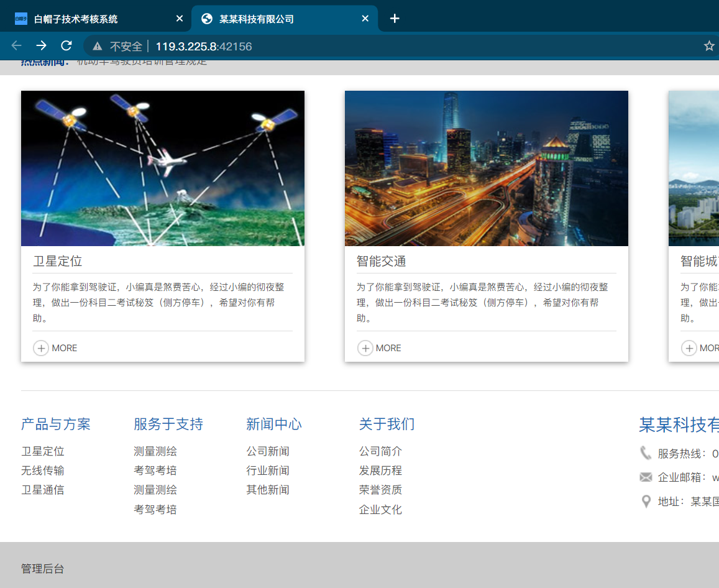This screenshot has height=588, width=719.
Task: Open 企业文化 footer link
Action: pyautogui.click(x=380, y=510)
